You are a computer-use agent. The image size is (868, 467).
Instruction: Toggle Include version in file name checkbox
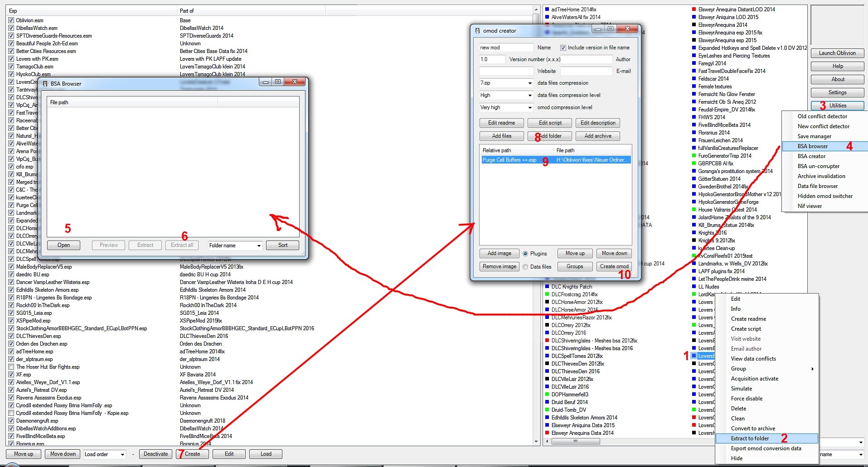563,48
